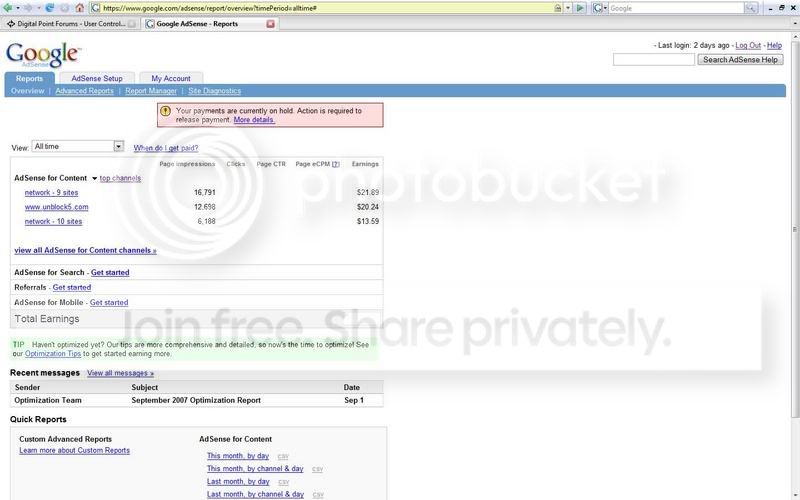The width and height of the screenshot is (800, 500).
Task: Click the Log Out link
Action: coord(748,45)
